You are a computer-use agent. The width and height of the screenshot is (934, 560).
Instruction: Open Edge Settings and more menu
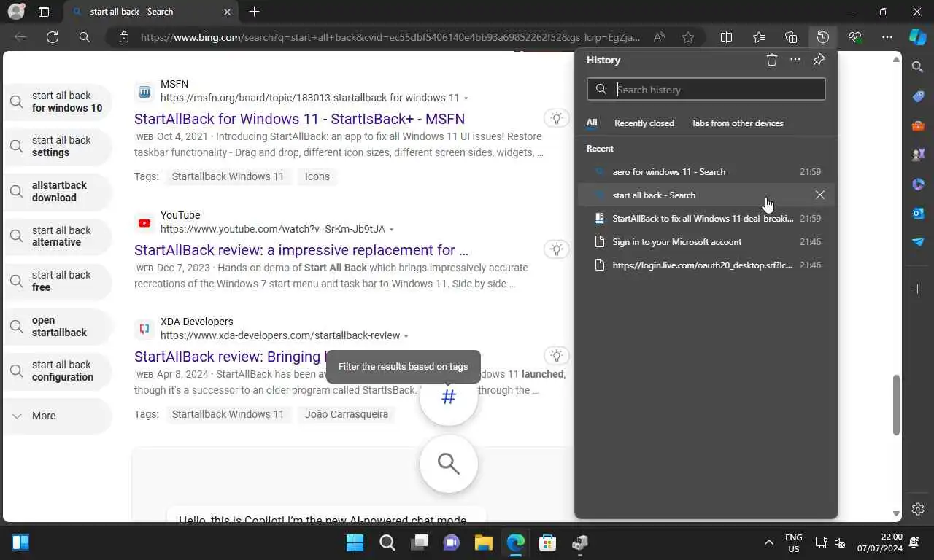[x=887, y=37]
